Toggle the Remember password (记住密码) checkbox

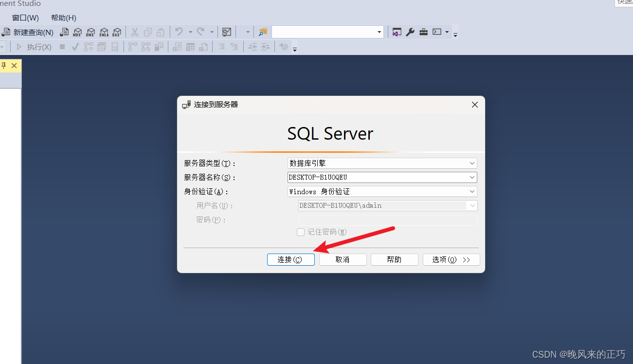pyautogui.click(x=301, y=232)
